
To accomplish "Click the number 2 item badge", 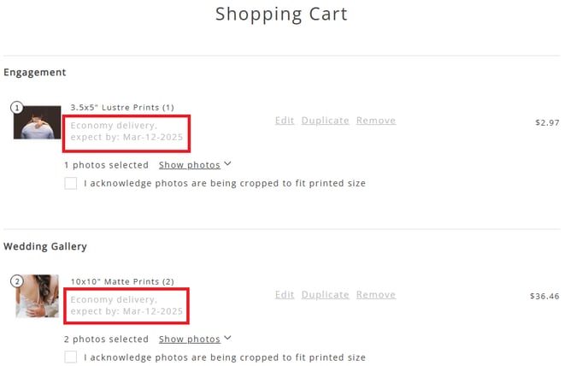I will [17, 281].
